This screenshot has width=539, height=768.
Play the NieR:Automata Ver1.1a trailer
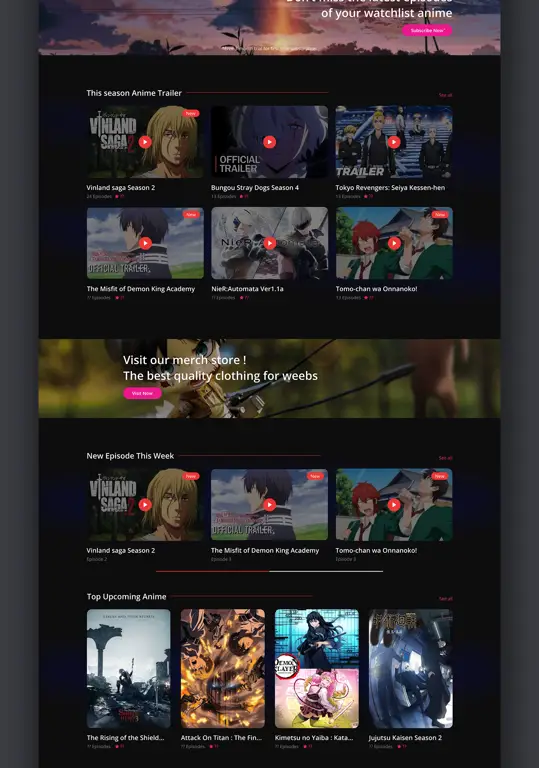[x=270, y=243]
